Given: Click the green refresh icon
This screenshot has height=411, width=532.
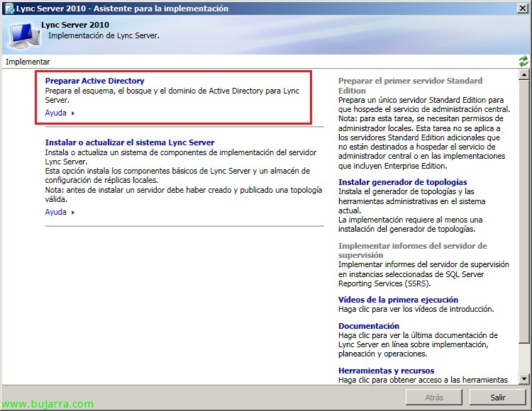Looking at the screenshot, I should [x=523, y=62].
